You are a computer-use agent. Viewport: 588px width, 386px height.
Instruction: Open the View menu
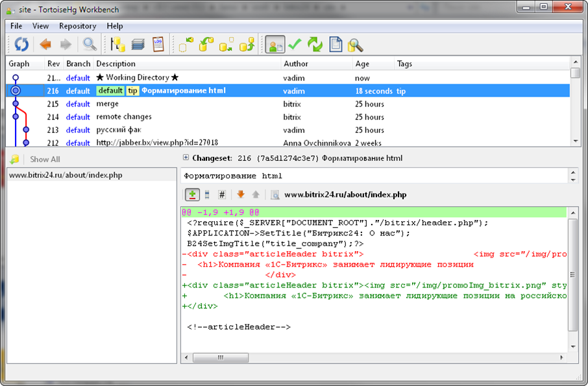[x=40, y=26]
